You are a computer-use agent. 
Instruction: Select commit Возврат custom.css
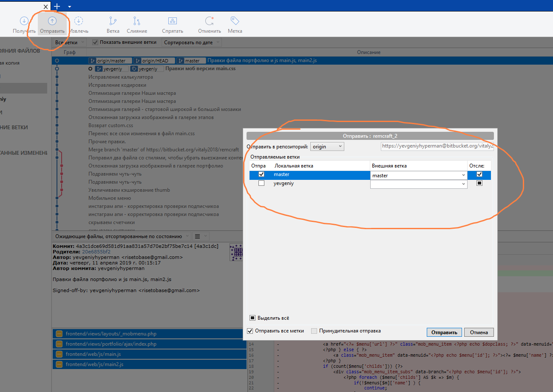coord(111,125)
